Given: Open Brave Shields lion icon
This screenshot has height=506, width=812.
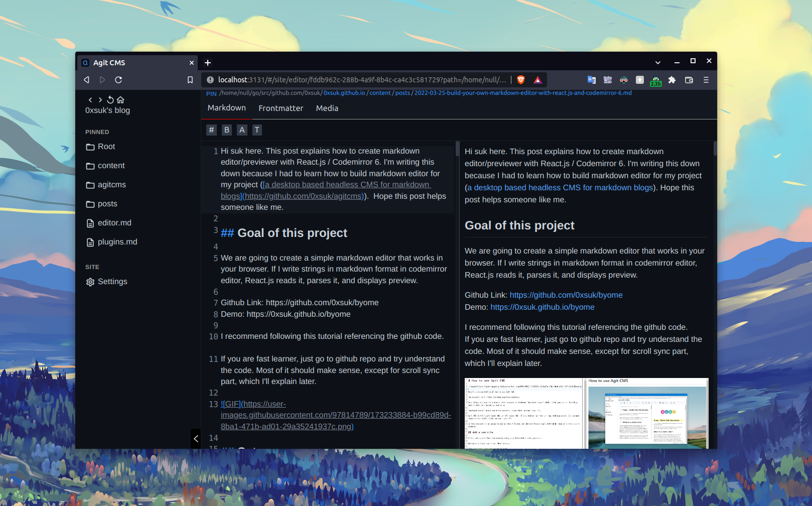Looking at the screenshot, I should (x=521, y=80).
